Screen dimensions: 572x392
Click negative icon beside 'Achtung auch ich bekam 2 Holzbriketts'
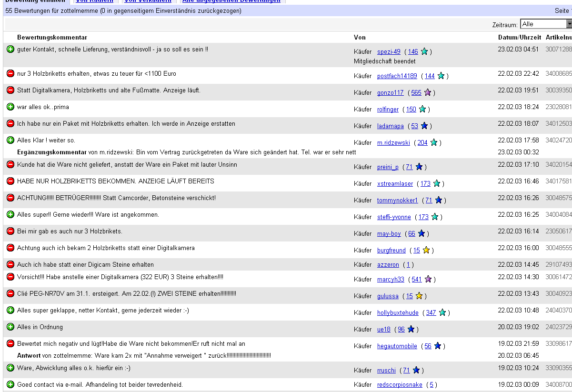[10, 248]
